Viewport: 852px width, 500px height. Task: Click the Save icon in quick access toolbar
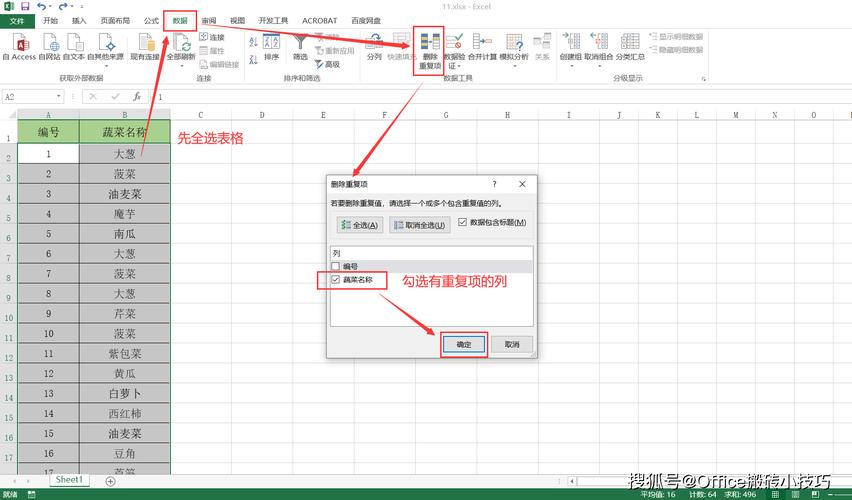(25, 7)
